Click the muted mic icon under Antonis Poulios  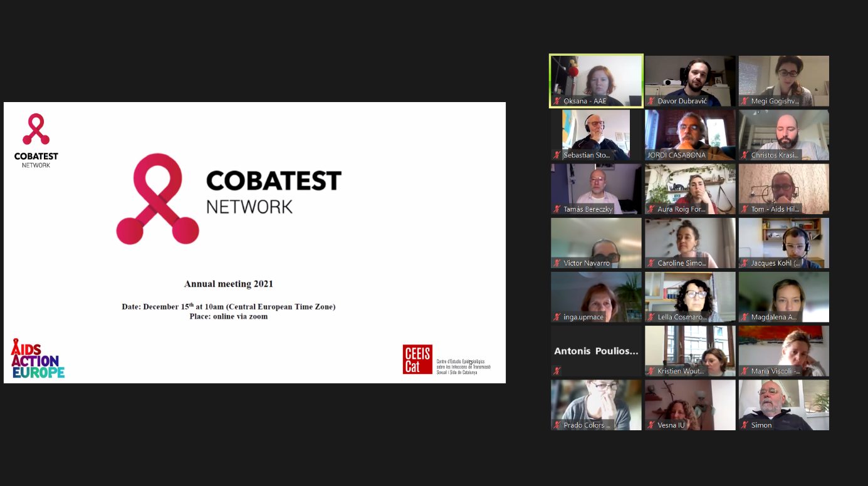point(557,371)
